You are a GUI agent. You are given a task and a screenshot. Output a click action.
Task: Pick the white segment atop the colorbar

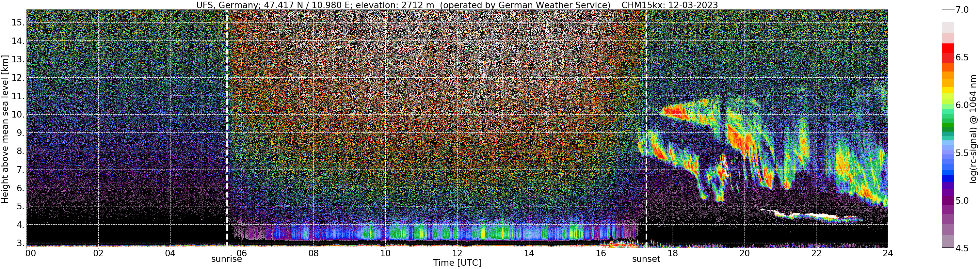[x=948, y=16]
